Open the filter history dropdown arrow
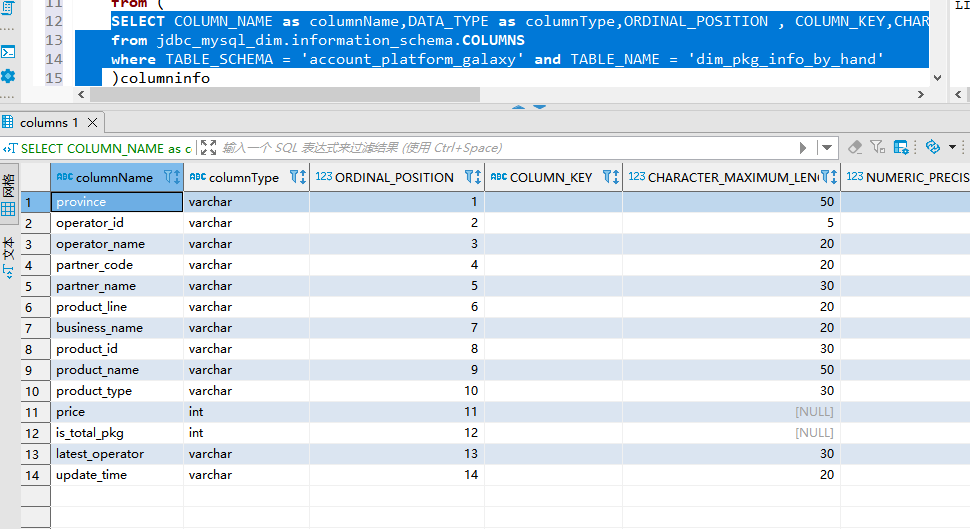970x529 pixels. [826, 148]
